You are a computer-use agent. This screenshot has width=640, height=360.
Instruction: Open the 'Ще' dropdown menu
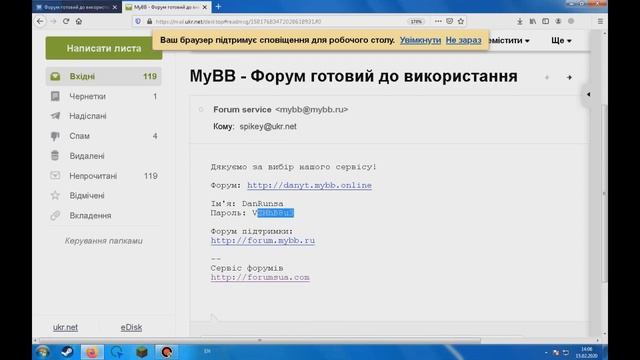561,40
